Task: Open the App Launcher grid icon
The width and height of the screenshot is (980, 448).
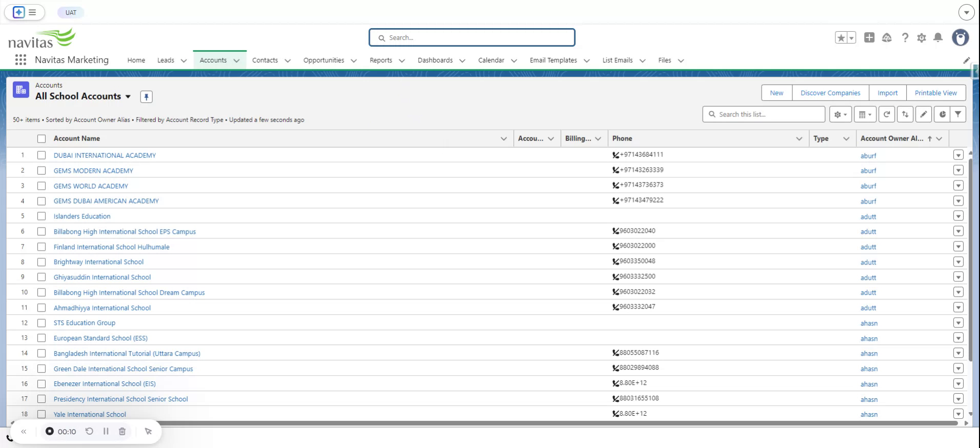Action: click(x=21, y=60)
